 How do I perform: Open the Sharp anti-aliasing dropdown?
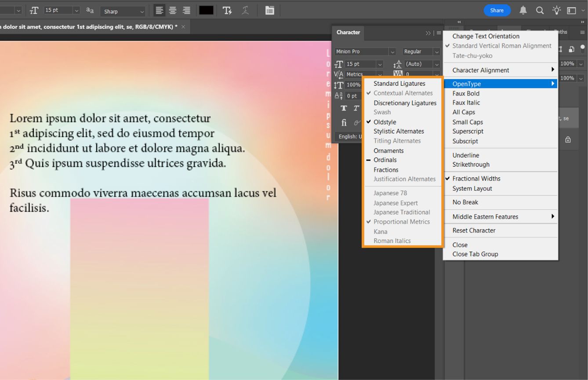[122, 11]
